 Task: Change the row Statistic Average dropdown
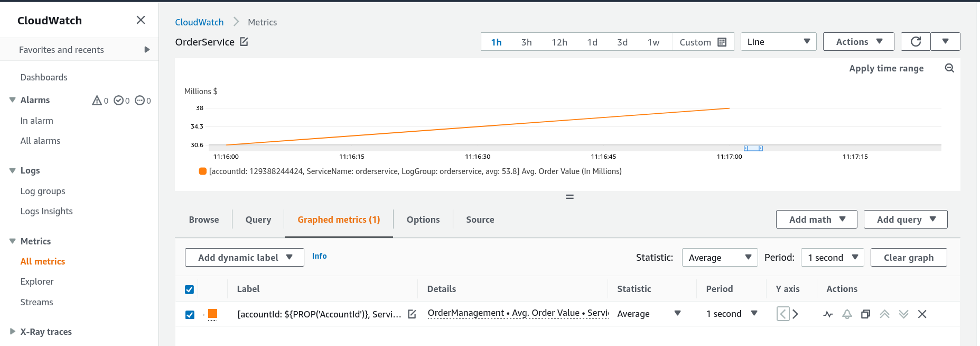pos(649,314)
